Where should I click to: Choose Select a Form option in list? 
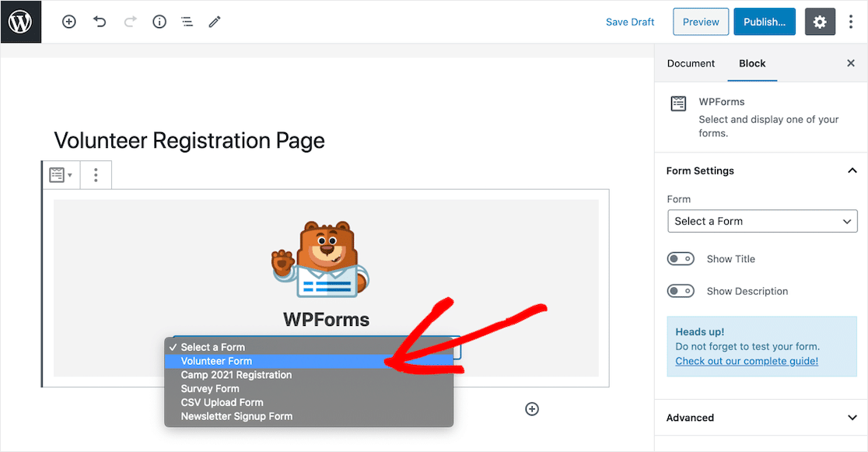point(309,347)
